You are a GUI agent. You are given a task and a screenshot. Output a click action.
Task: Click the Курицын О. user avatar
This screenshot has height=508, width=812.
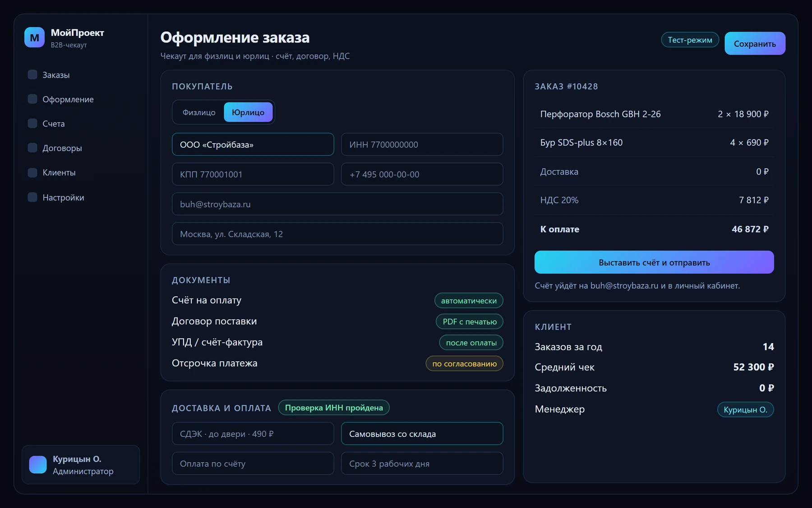[38, 465]
